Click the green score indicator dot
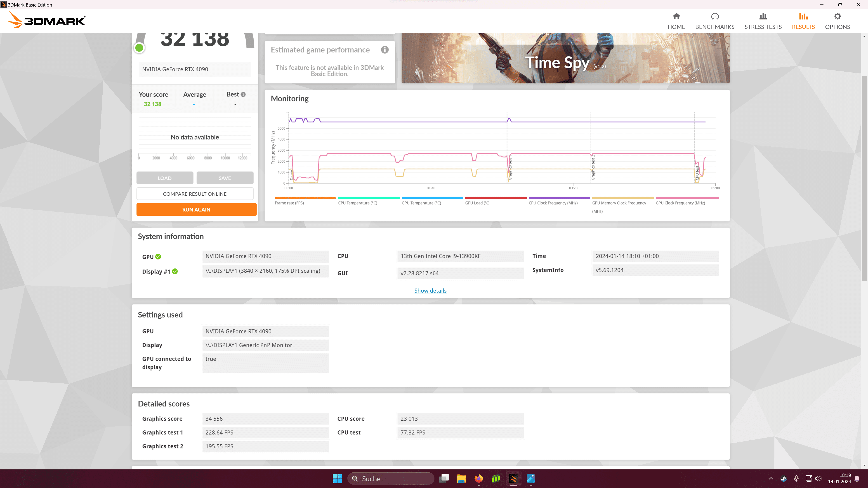The width and height of the screenshot is (868, 488). pyautogui.click(x=139, y=48)
